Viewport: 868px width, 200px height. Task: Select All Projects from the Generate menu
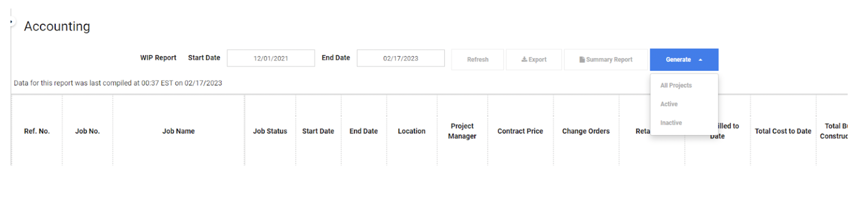[x=676, y=85]
